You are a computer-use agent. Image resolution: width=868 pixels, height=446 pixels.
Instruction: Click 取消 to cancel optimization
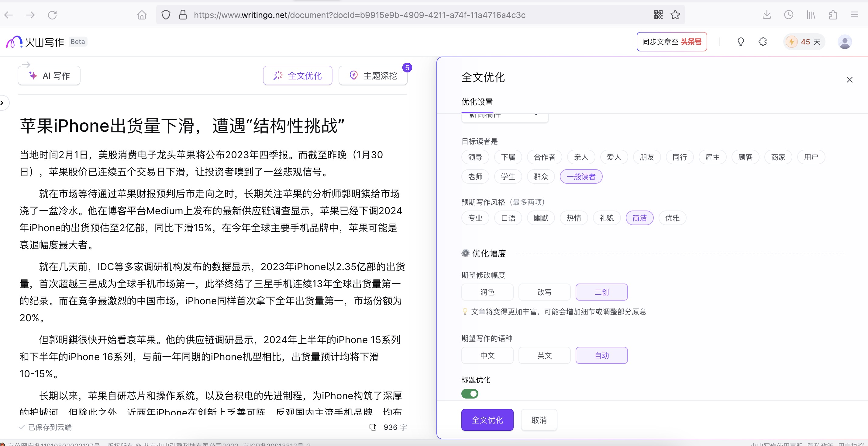coord(539,420)
